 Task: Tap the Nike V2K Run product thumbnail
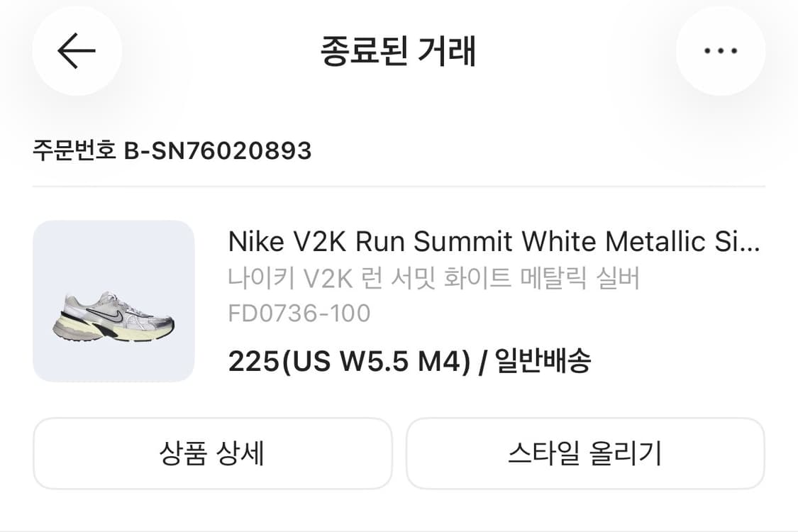click(x=113, y=301)
